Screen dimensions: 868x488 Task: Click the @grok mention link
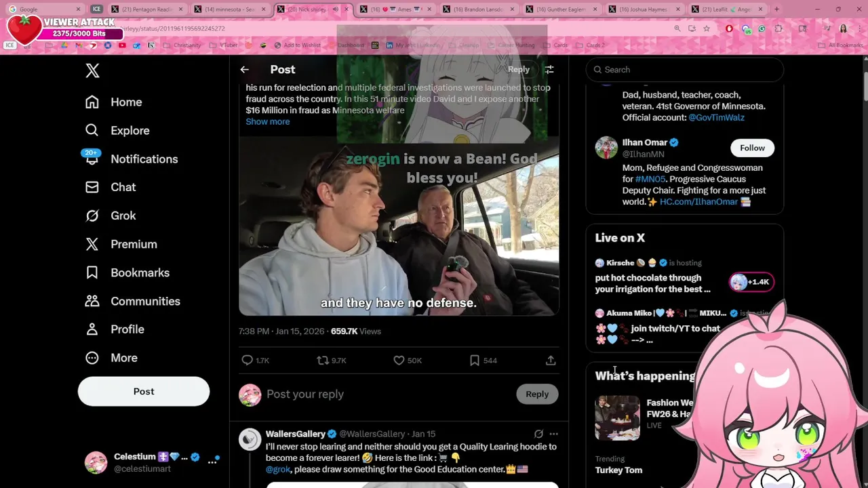(x=278, y=469)
